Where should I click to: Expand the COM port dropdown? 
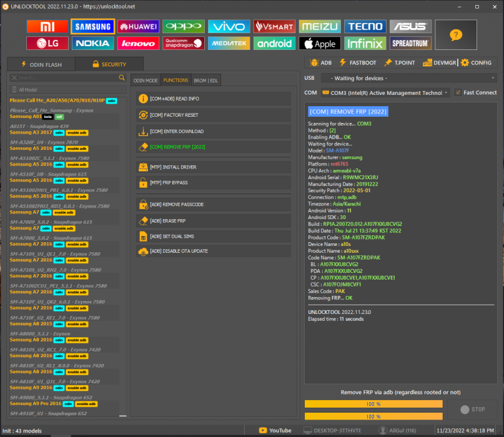(385, 92)
